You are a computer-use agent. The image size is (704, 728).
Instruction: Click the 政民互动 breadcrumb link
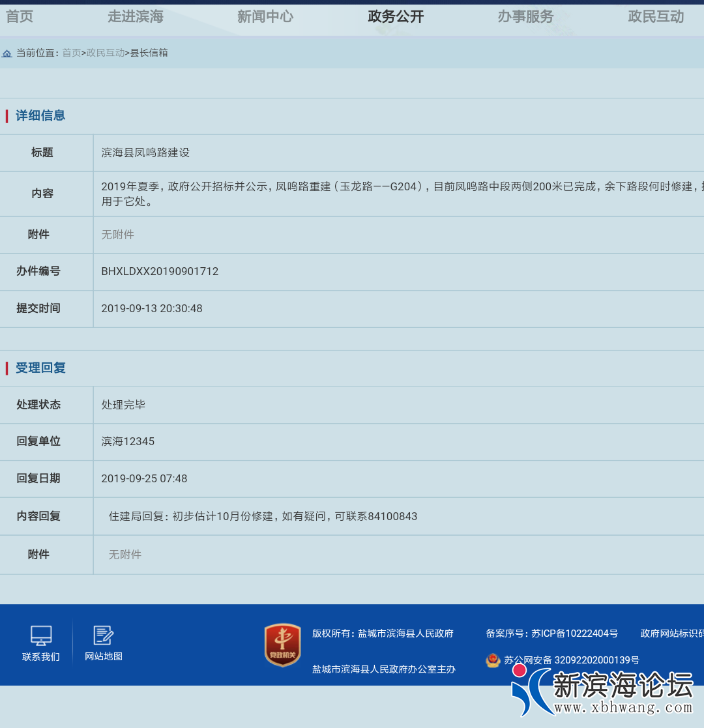(106, 53)
